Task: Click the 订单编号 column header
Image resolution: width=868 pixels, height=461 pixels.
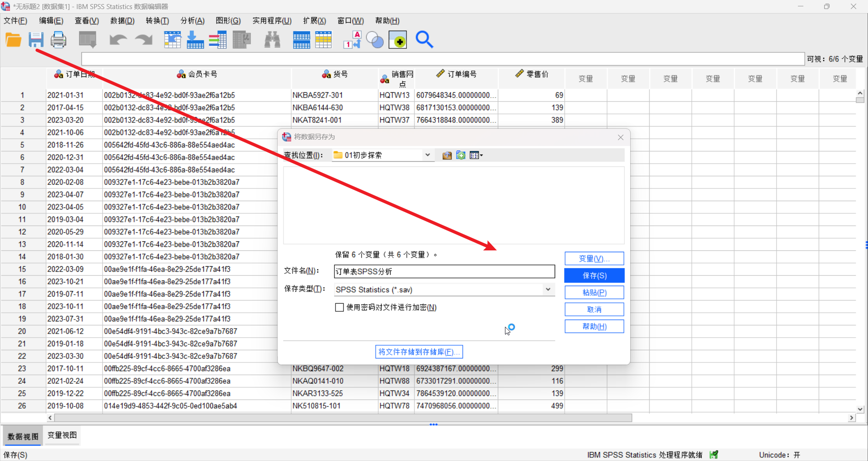Action: 456,78
